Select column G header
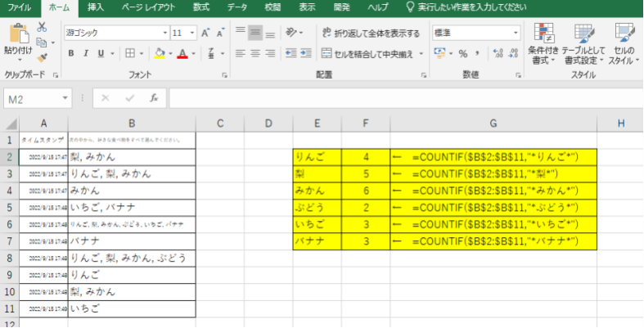 click(493, 124)
